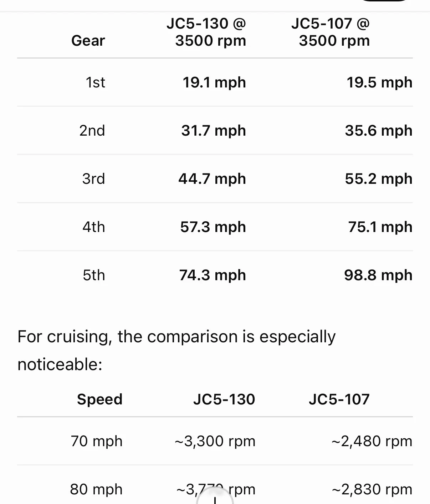
Task: Select the 75.1 mph cell
Action: click(x=380, y=227)
